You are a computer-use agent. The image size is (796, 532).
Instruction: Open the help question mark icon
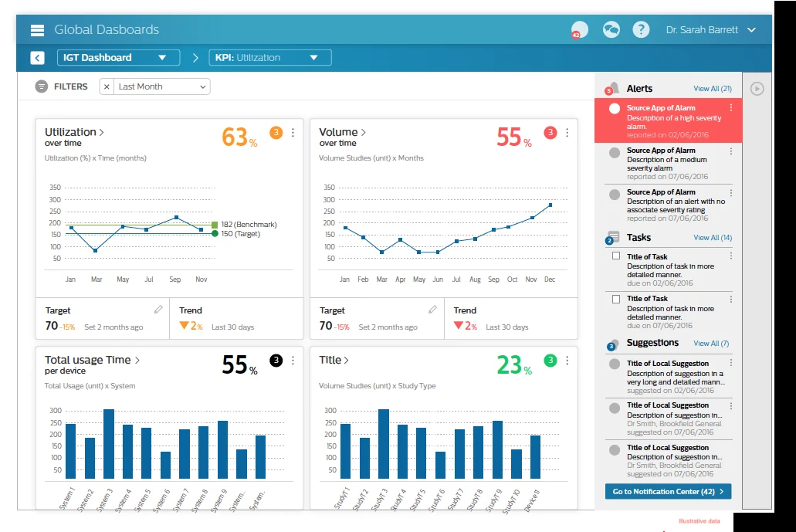click(x=641, y=30)
